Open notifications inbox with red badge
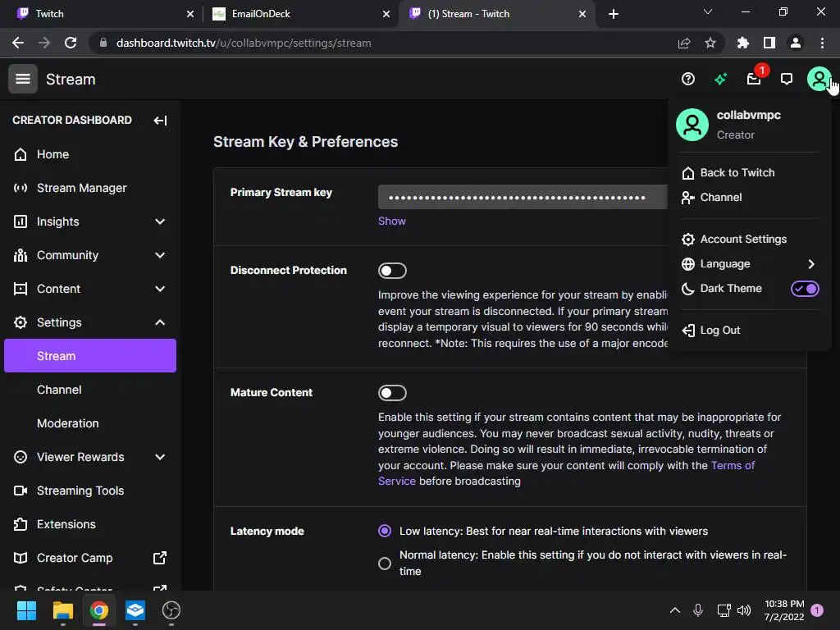 coord(755,80)
